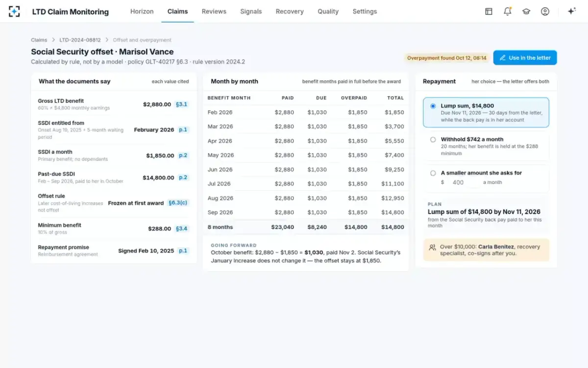Select the Jul 2026 row
This screenshot has height=368, width=588.
click(306, 184)
